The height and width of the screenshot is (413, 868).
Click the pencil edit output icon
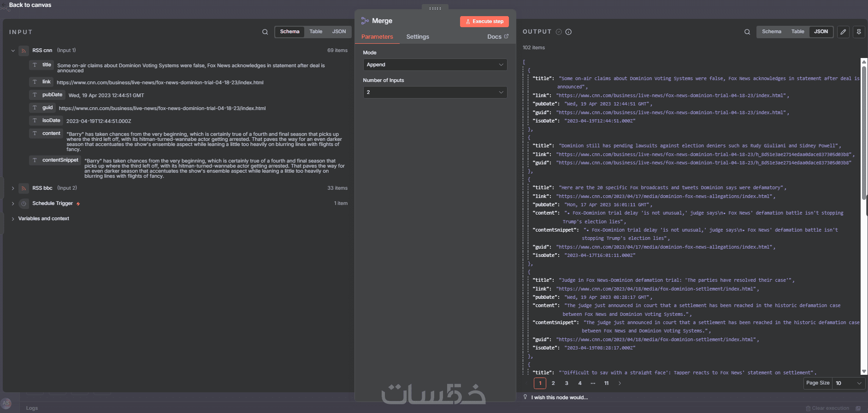coord(843,32)
